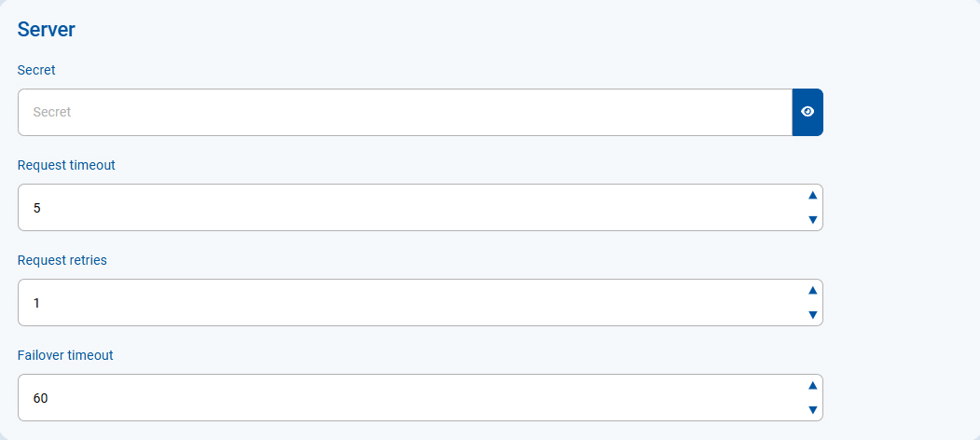980x440 pixels.
Task: Click the grey Secret placeholder text
Action: click(52, 112)
